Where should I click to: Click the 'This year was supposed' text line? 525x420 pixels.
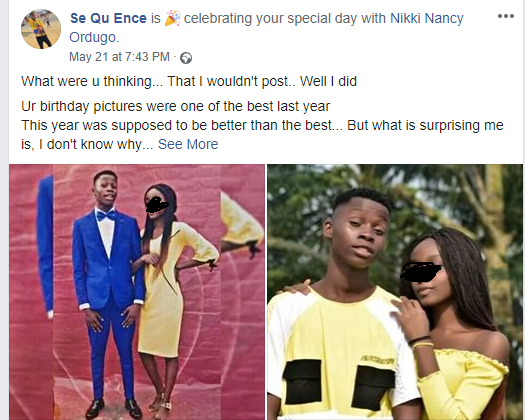[262, 125]
